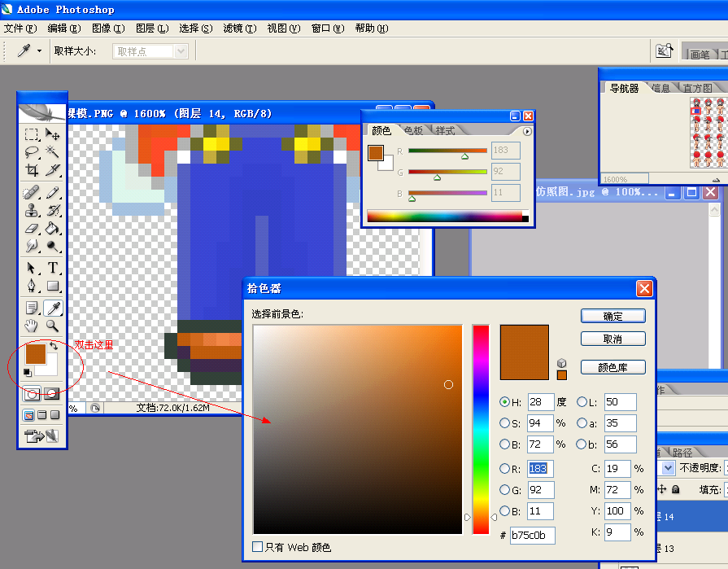Image resolution: width=728 pixels, height=569 pixels.
Task: Open the 颜色库 color libraries
Action: 612,367
